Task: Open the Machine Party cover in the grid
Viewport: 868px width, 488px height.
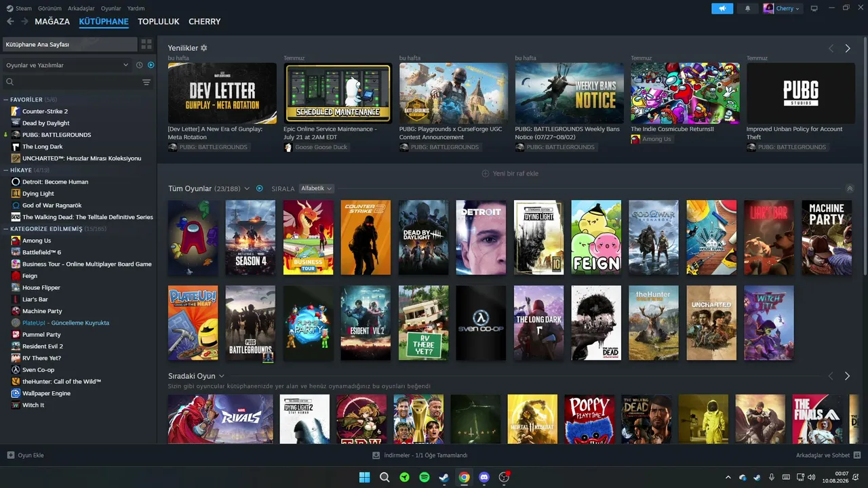Action: (x=827, y=237)
